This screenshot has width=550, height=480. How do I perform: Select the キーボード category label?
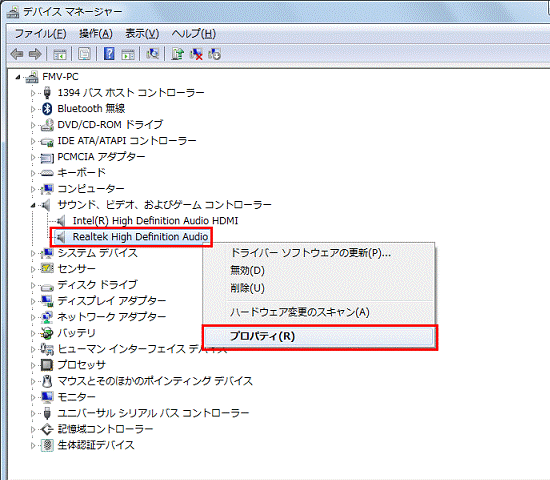[81, 173]
